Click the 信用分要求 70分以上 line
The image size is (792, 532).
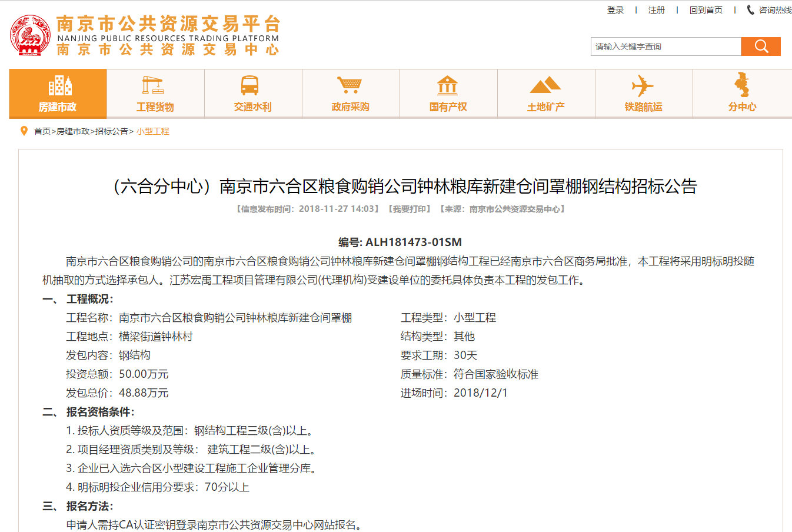[158, 487]
